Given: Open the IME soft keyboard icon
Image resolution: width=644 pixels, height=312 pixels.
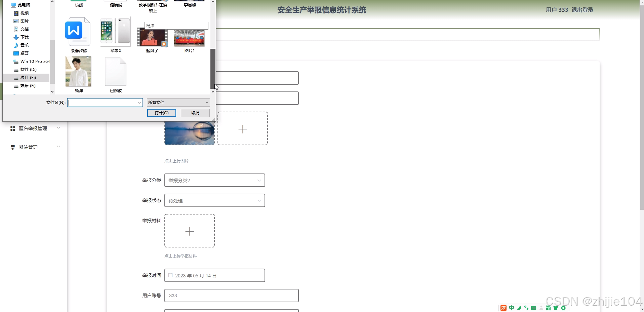Looking at the screenshot, I should [x=534, y=308].
